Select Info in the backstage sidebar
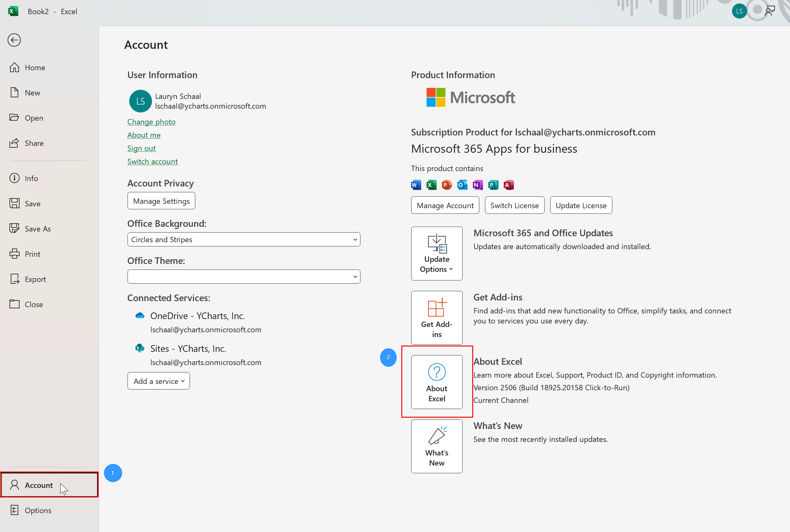790x532 pixels. click(x=49, y=179)
